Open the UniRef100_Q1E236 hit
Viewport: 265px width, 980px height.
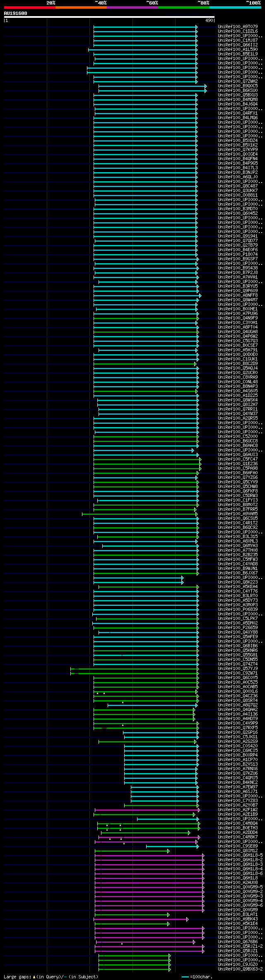point(238,464)
